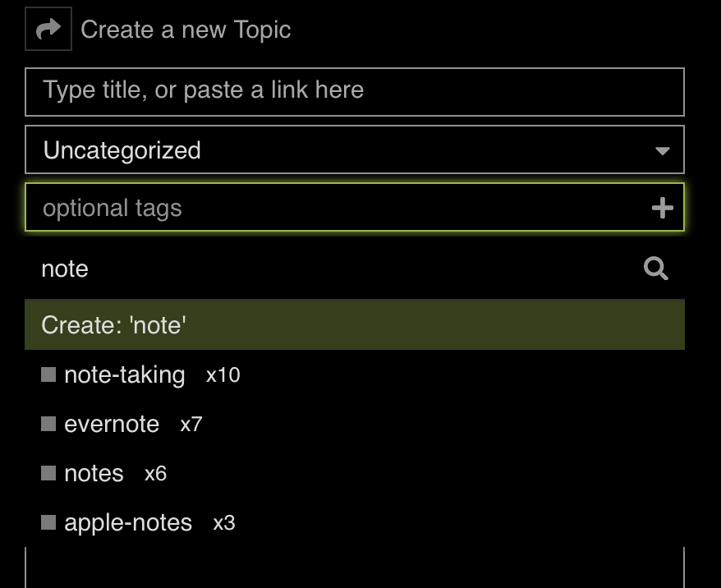Viewport: 721px width, 588px height.
Task: Choose the evernote tag label
Action: tap(112, 424)
